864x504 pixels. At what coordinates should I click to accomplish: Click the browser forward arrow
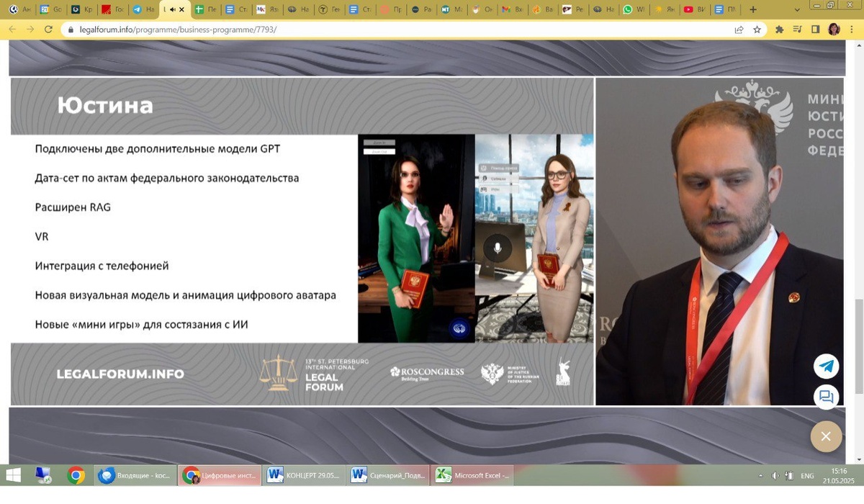point(30,30)
